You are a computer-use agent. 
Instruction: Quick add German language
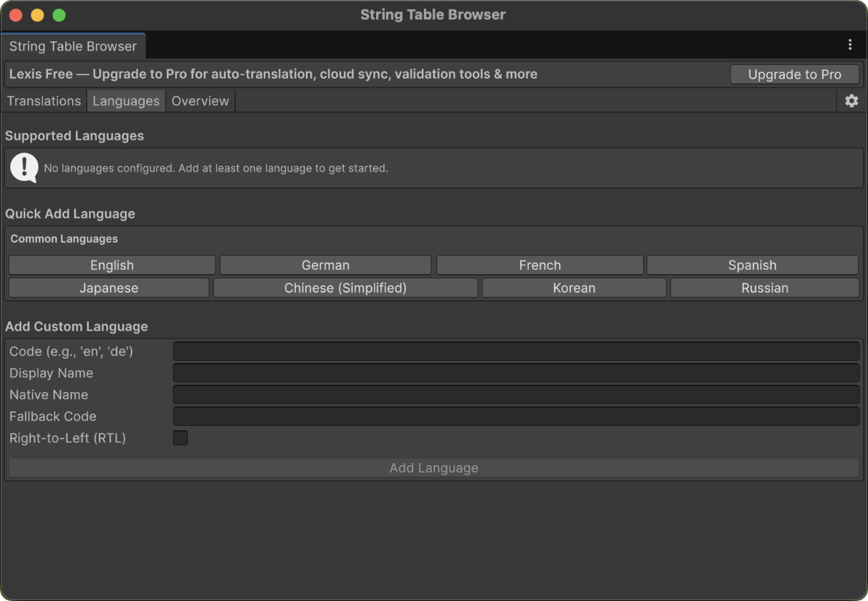[x=325, y=265]
